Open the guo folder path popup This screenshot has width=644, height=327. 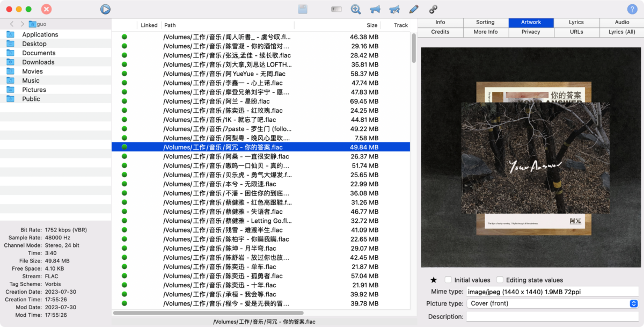pos(38,24)
